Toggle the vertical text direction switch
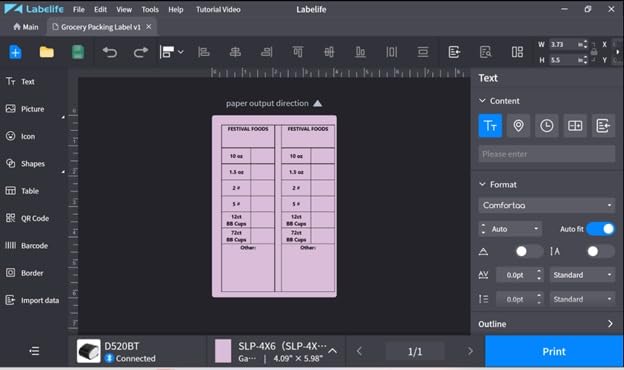 [x=600, y=251]
